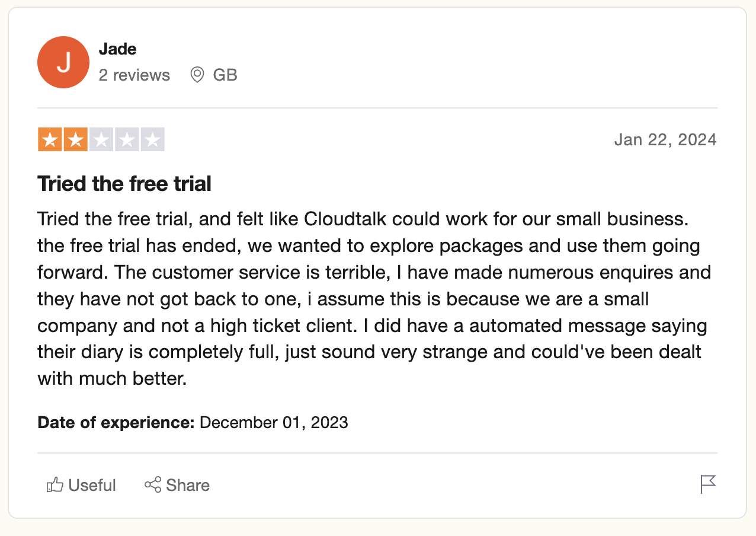Select the December 01, 2023 experience date
Viewport: 756px width, 536px height.
(x=274, y=423)
